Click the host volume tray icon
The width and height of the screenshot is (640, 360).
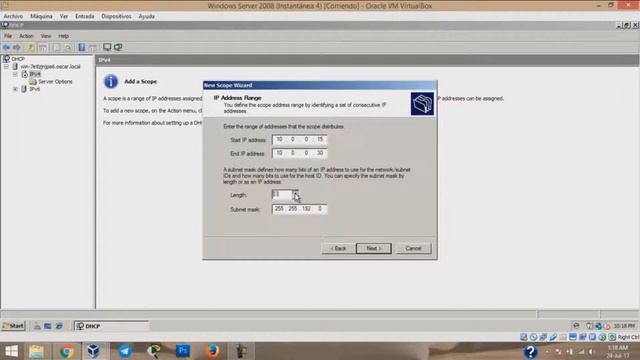591,351
